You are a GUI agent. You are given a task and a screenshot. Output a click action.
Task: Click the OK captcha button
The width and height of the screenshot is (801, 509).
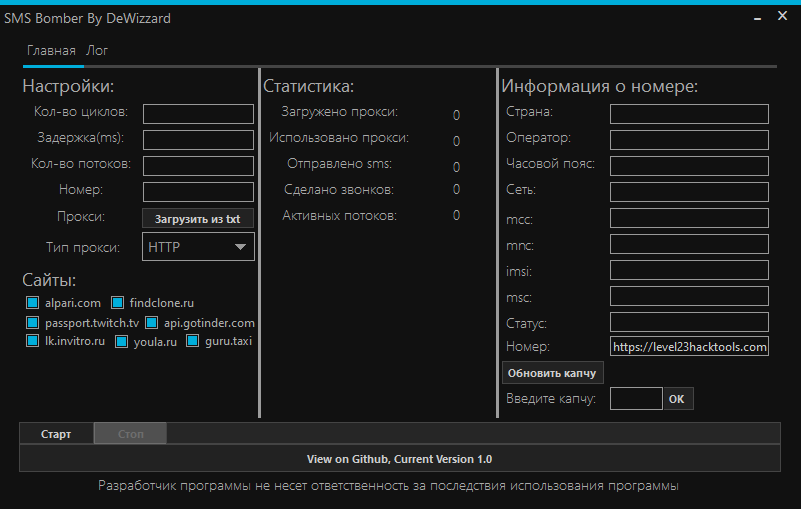click(x=678, y=399)
